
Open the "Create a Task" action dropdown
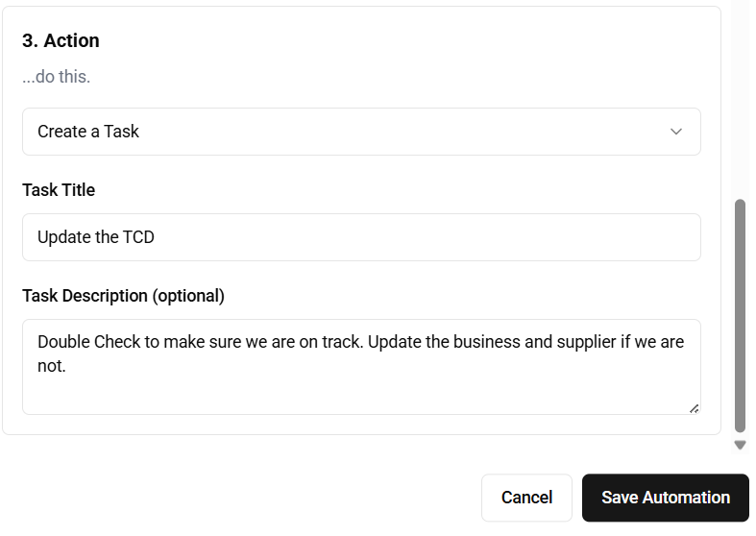point(361,132)
